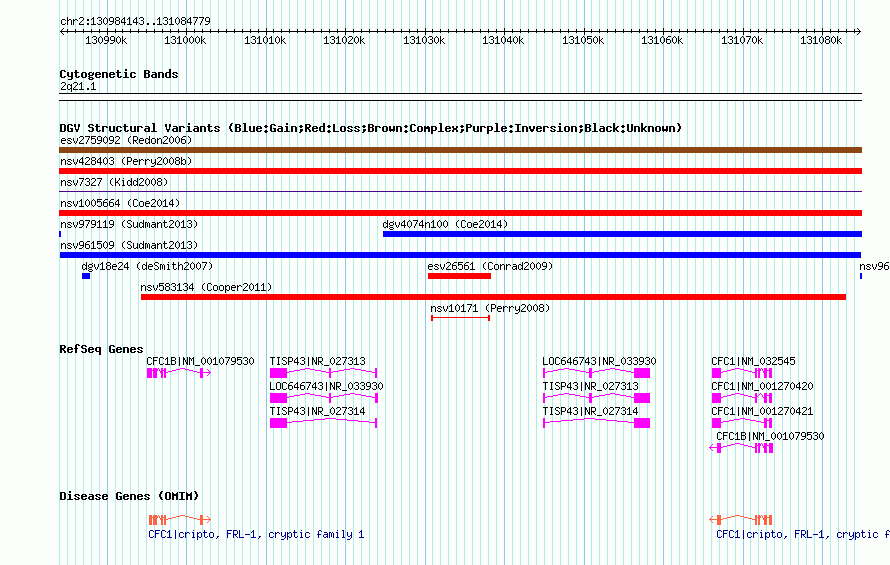Image resolution: width=890 pixels, height=565 pixels.
Task: Click orange OMIM gene glyph with left-pointing arrow
Action: pos(741,520)
